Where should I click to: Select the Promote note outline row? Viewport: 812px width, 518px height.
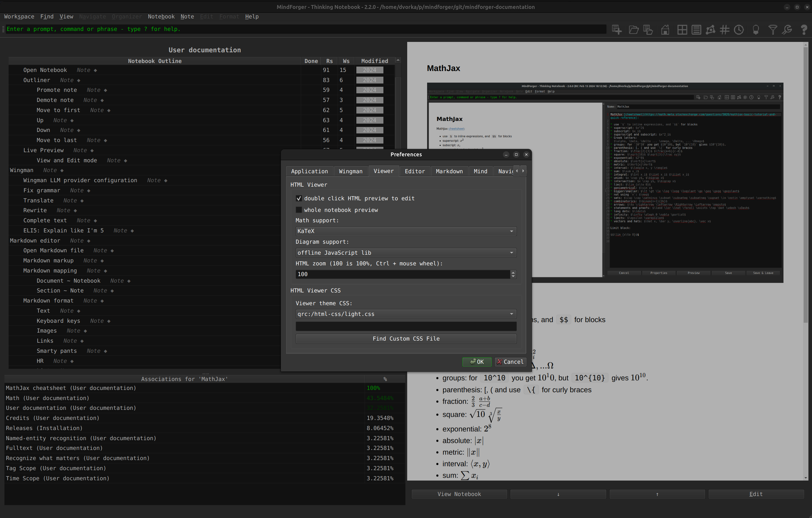[201, 90]
